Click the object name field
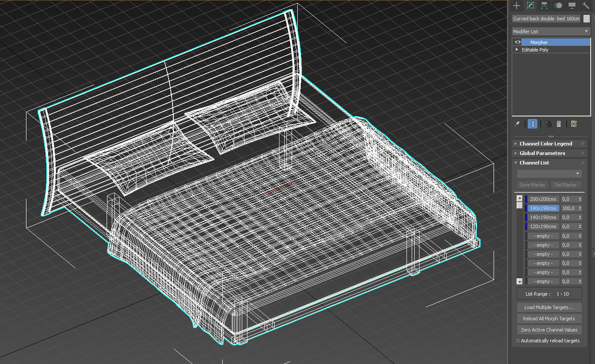This screenshot has width=595, height=364. click(x=546, y=19)
